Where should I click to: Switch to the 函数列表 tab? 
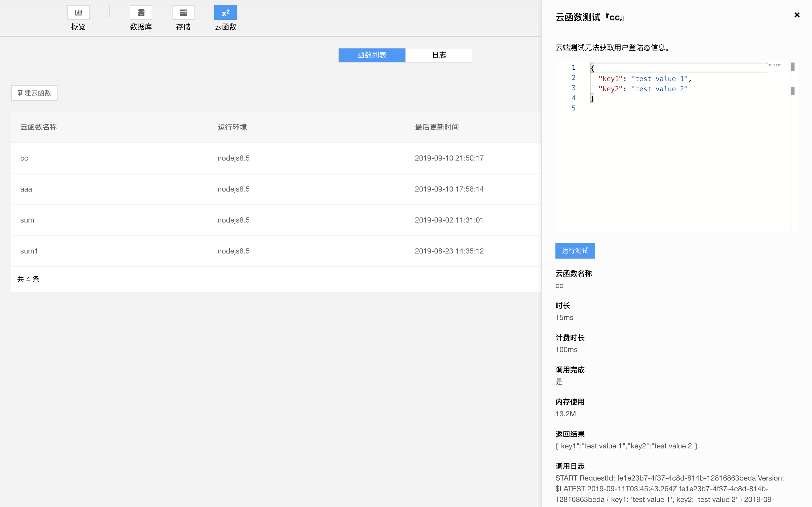(x=371, y=55)
